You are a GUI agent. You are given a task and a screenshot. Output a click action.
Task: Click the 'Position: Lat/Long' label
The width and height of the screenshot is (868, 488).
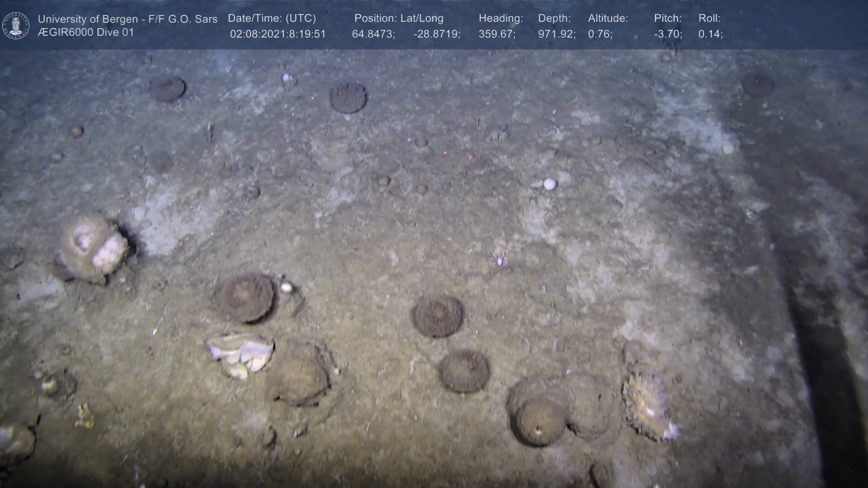399,19
